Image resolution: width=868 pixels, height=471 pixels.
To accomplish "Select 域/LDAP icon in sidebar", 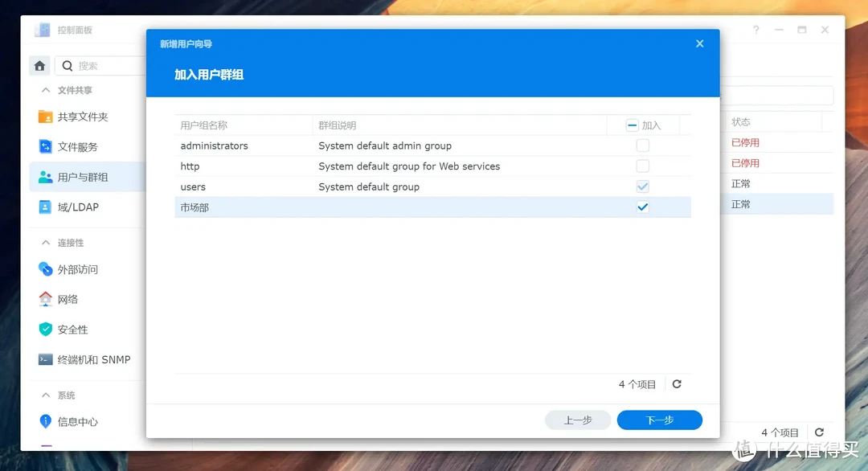I will click(46, 207).
